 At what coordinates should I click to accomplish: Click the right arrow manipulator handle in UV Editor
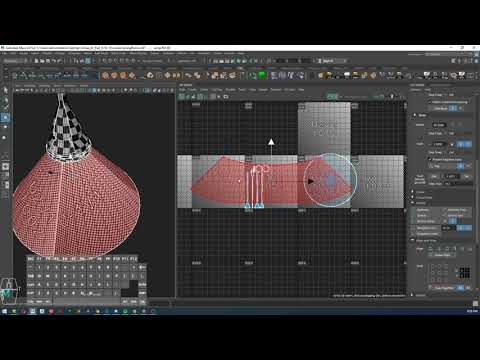click(x=311, y=181)
